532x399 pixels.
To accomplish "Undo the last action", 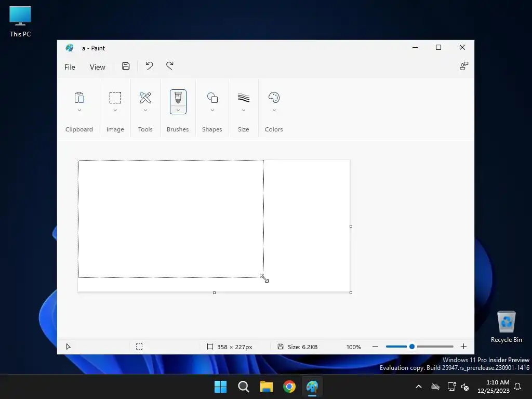I will coord(149,66).
